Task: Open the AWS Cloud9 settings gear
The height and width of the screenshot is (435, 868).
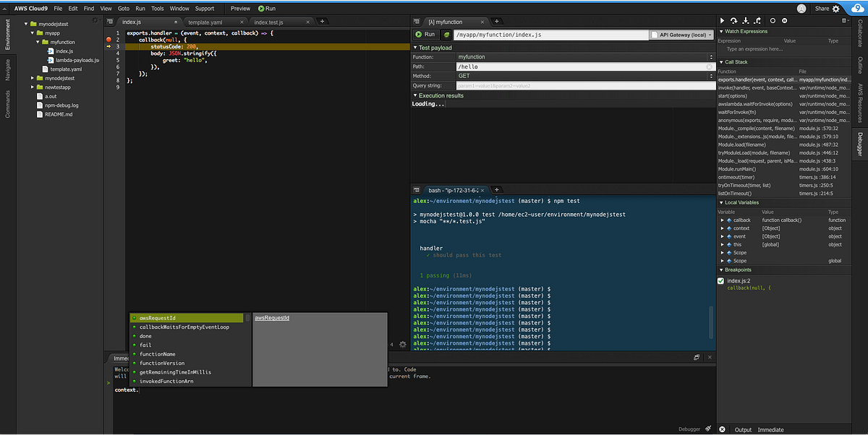Action: click(x=835, y=8)
